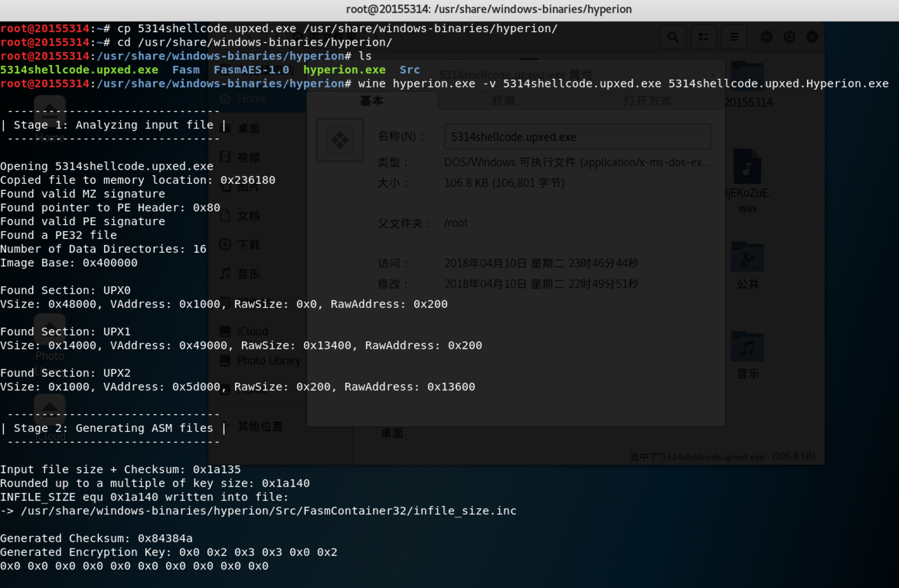The width and height of the screenshot is (899, 588).
Task: Open 下载 downloads in the sidebar
Action: [248, 244]
